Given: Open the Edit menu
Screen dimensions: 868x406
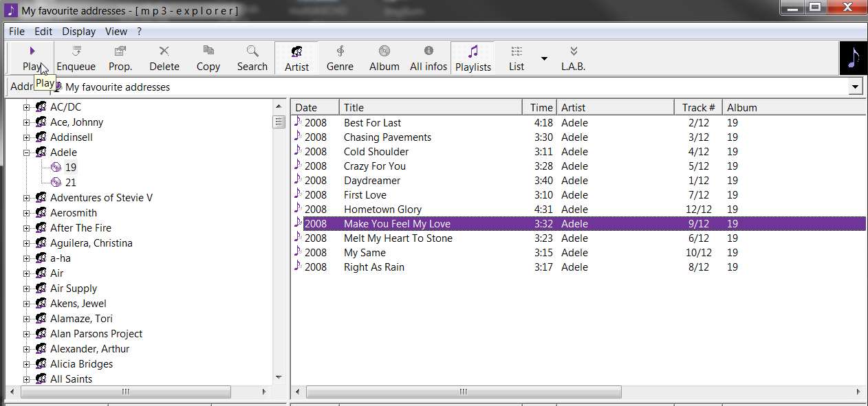Looking at the screenshot, I should [43, 32].
